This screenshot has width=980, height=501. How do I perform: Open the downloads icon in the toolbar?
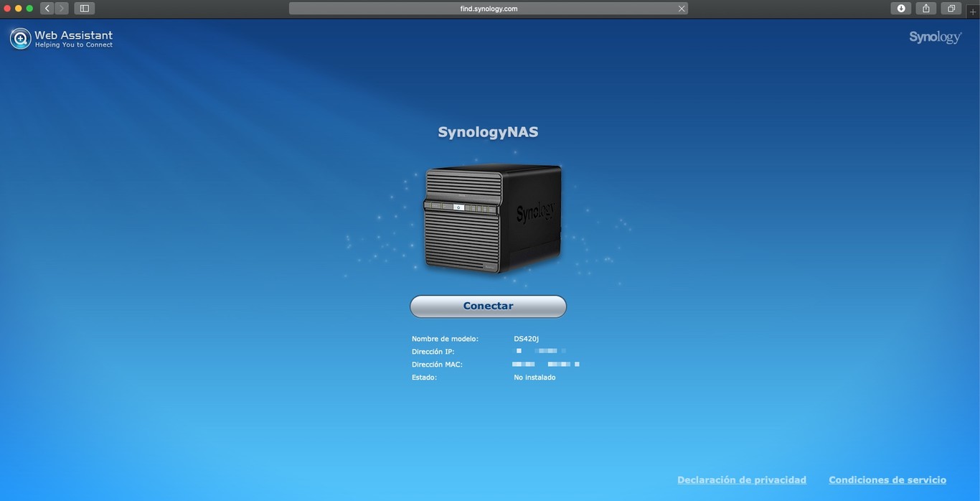pos(900,8)
